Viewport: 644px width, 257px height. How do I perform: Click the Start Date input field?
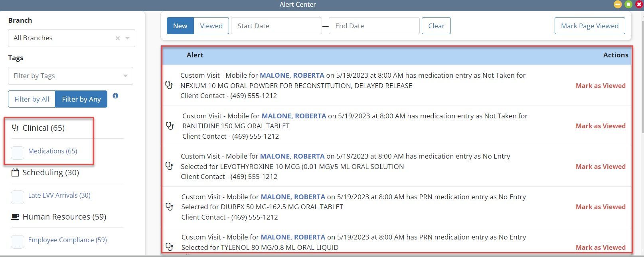click(276, 26)
